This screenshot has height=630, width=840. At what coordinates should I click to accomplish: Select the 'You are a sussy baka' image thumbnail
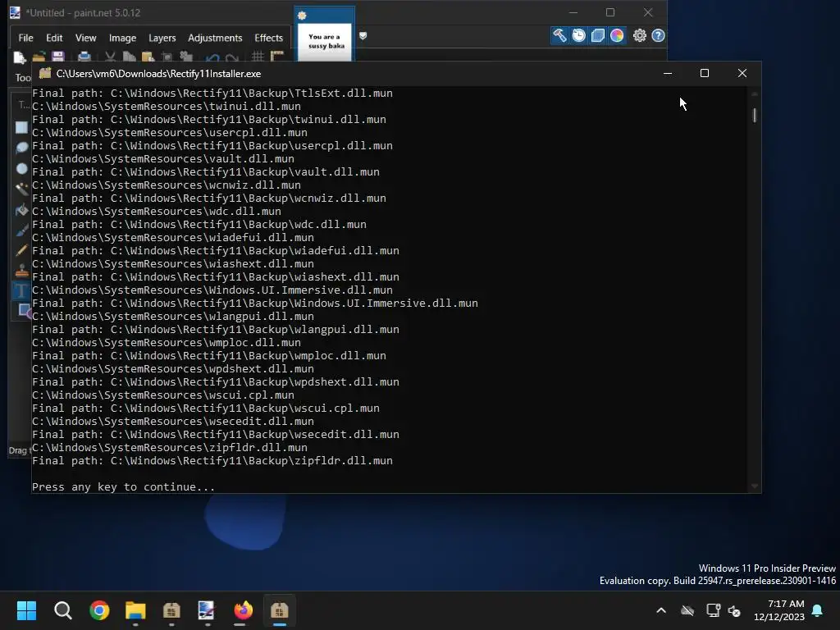click(325, 41)
